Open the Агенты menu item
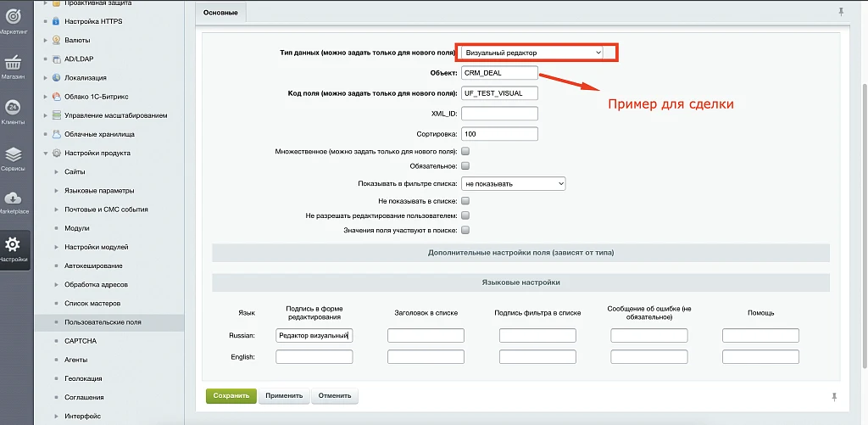The image size is (868, 425). (x=75, y=360)
